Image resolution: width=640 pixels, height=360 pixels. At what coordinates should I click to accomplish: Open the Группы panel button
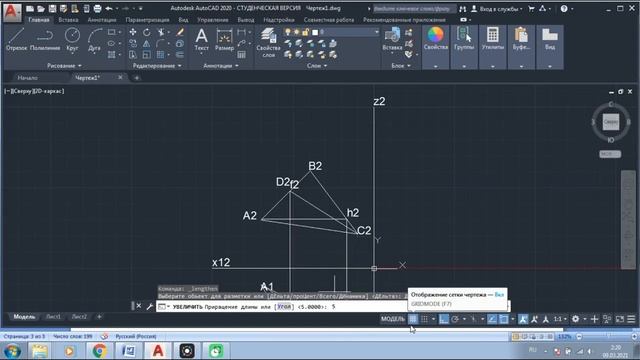[464, 47]
